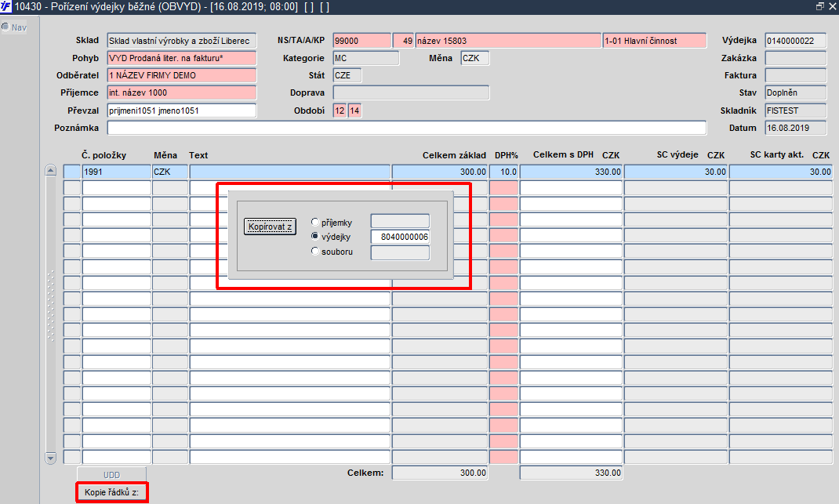Click the NS field 99000

361,41
